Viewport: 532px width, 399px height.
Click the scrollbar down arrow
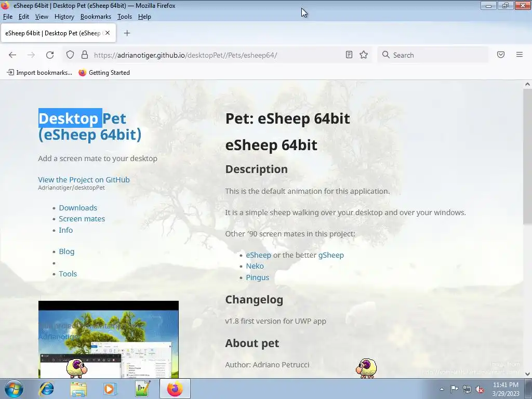click(x=527, y=374)
